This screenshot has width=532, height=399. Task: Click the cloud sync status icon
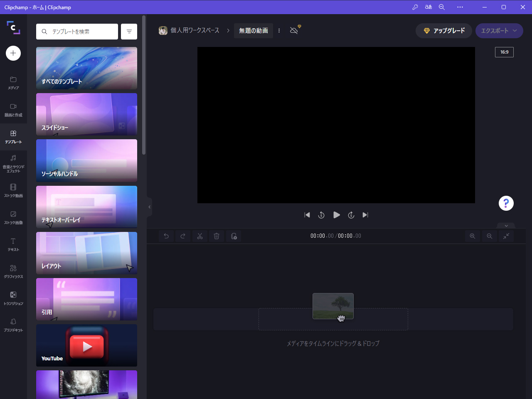(x=293, y=30)
